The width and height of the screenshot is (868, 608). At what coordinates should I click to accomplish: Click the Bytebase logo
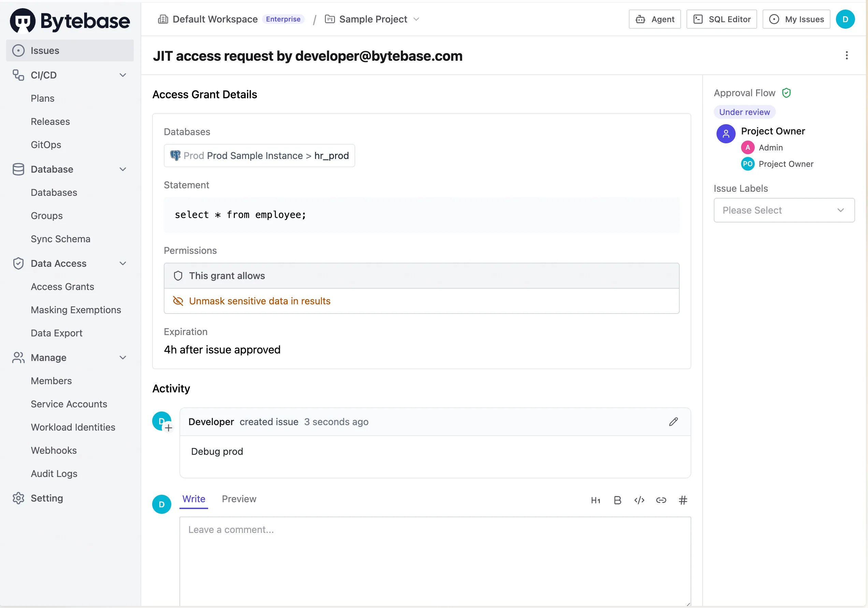70,20
